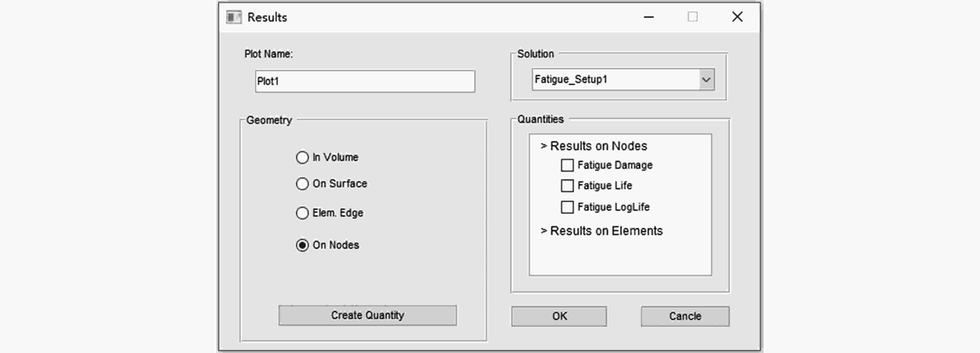Open the Solution dropdown arrow
Screen dimensions: 980x353
click(x=706, y=80)
